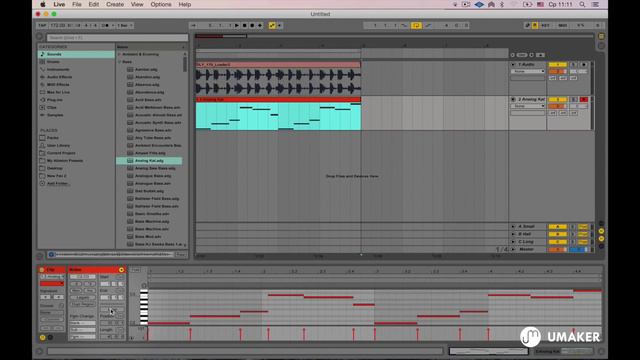The width and height of the screenshot is (640, 360).
Task: Enable KEY map mode switch
Action: tap(545, 25)
